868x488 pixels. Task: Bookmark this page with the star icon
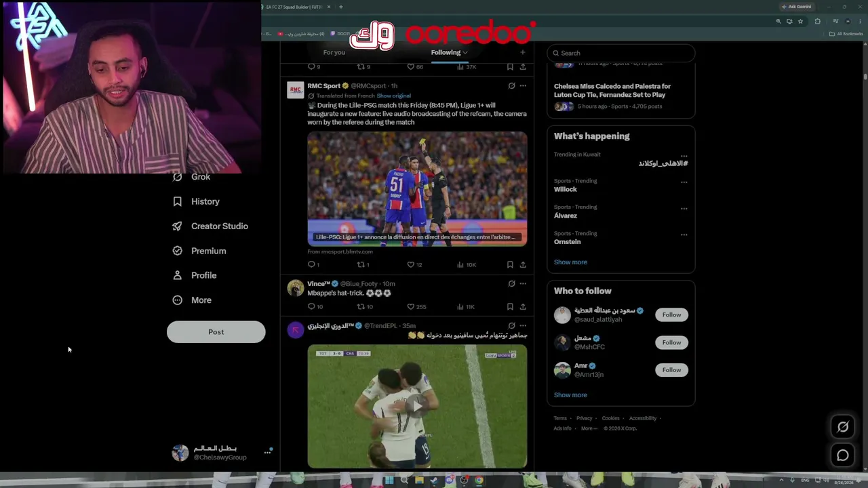(800, 21)
